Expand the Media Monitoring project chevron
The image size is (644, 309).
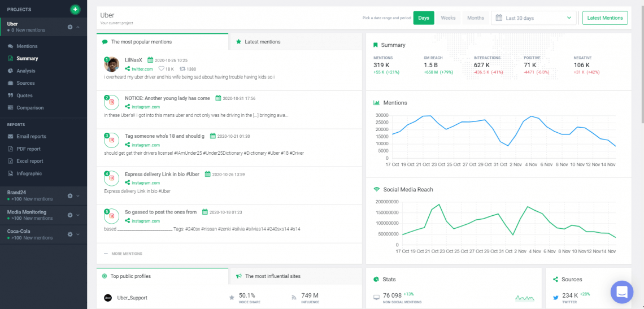tap(78, 215)
